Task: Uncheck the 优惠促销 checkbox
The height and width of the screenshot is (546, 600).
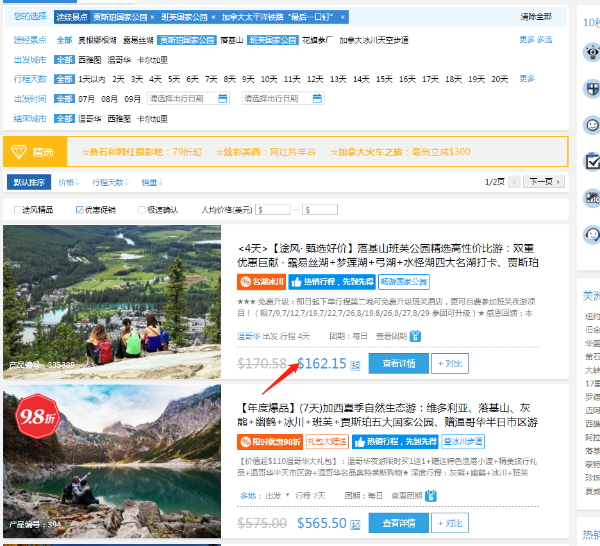Action: [80, 210]
